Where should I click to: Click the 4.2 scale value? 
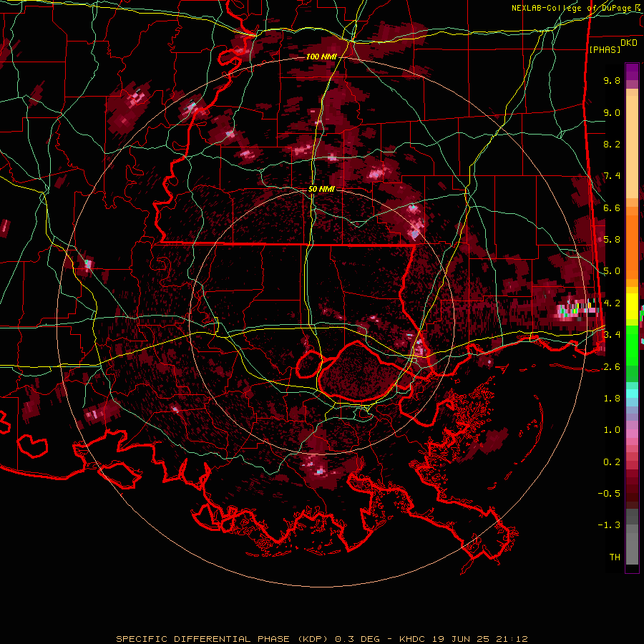tap(612, 303)
